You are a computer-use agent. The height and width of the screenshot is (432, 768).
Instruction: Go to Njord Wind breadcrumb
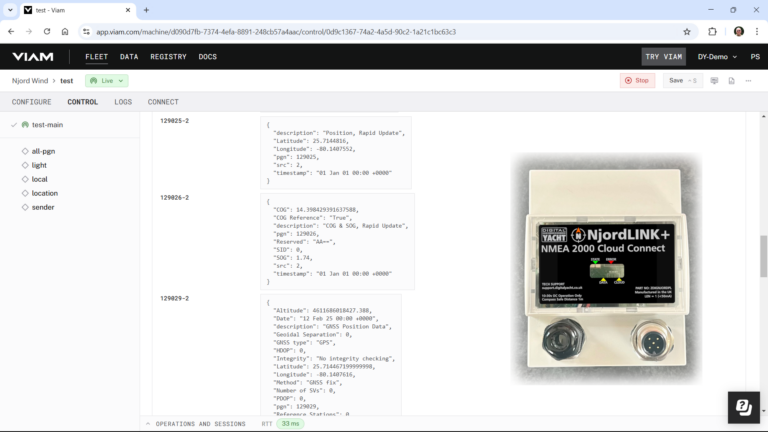point(30,81)
